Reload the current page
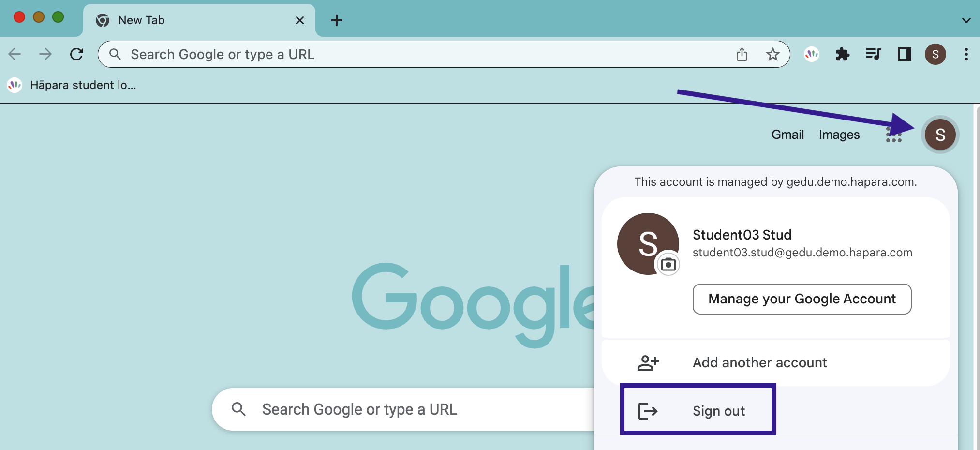The image size is (980, 450). click(77, 54)
